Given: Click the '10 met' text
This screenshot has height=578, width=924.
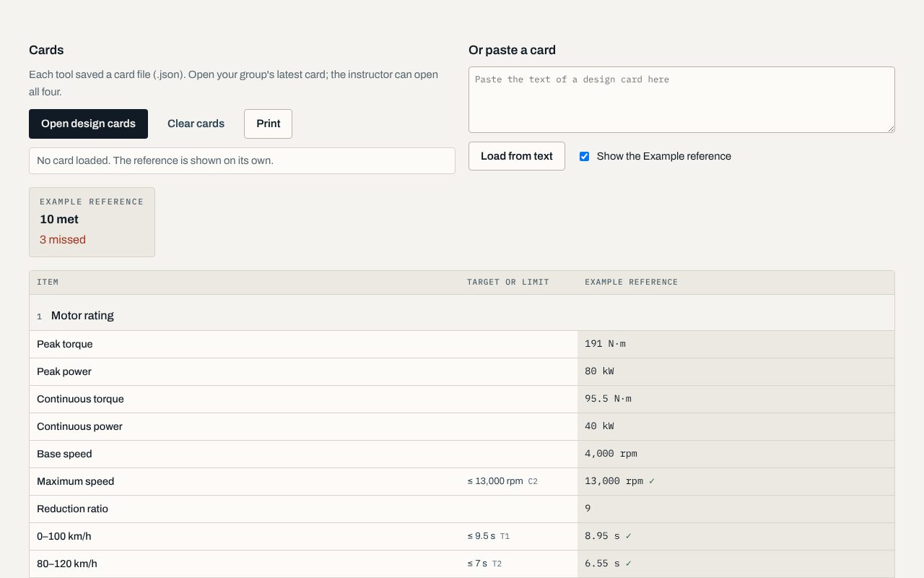Looking at the screenshot, I should (59, 219).
